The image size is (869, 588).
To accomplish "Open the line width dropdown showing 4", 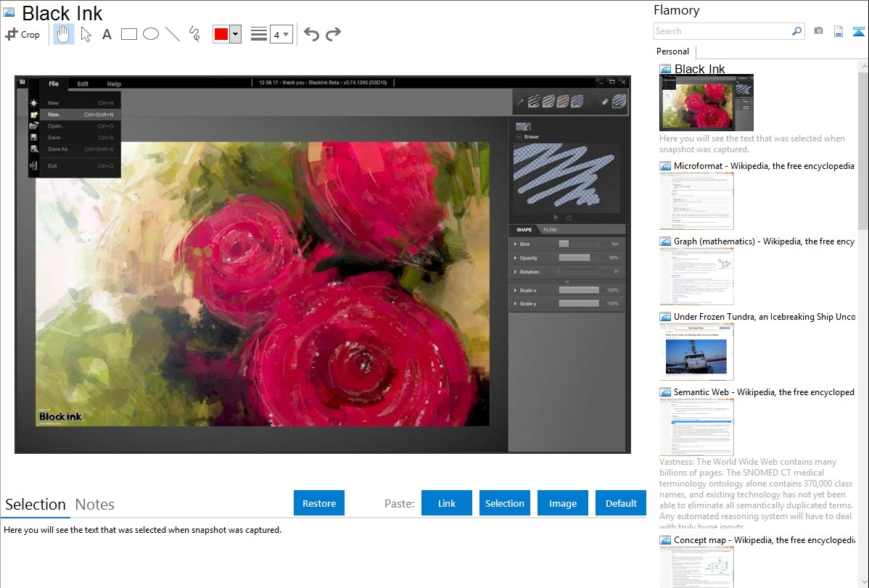I will [281, 34].
